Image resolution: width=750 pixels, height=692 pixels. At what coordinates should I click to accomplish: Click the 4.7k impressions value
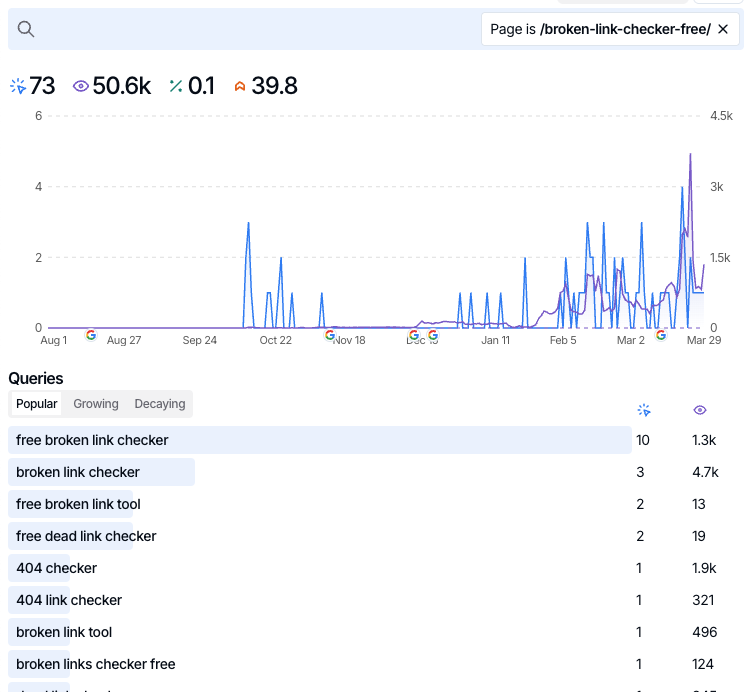(x=705, y=472)
